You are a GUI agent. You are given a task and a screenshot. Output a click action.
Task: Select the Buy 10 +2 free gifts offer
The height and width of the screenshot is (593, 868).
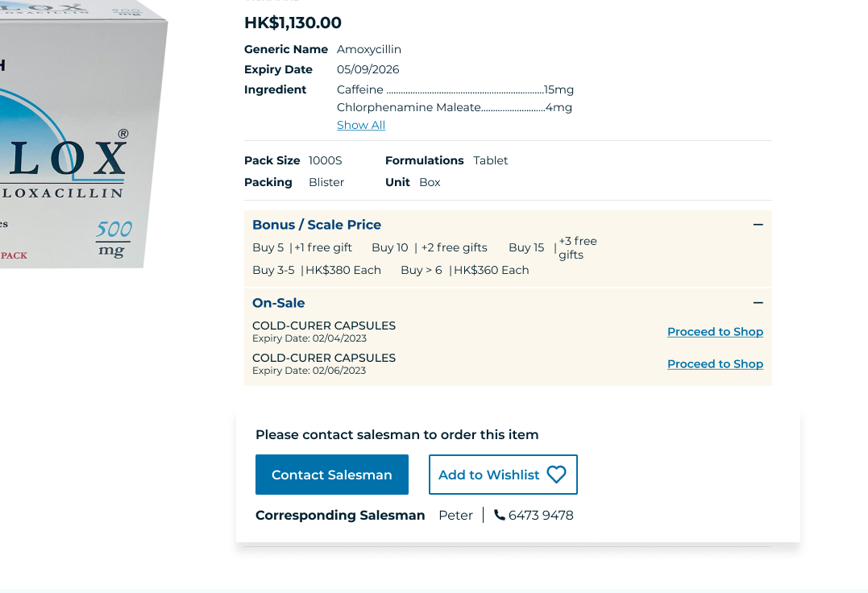[430, 247]
